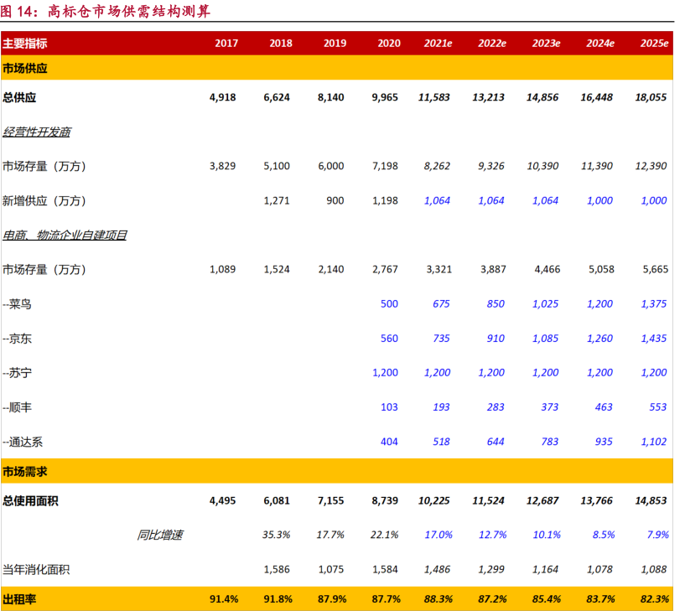
Task: Click the 同比增速 value 35.3%
Action: (x=277, y=535)
